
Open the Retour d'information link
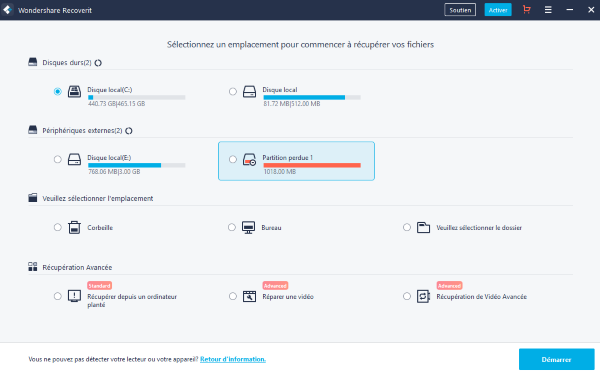233,359
